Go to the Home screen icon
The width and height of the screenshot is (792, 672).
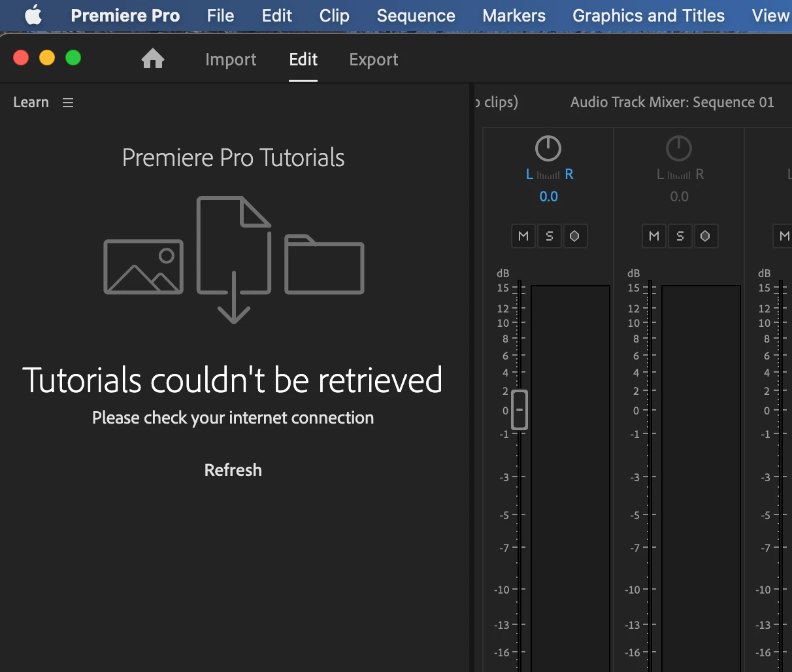[153, 59]
